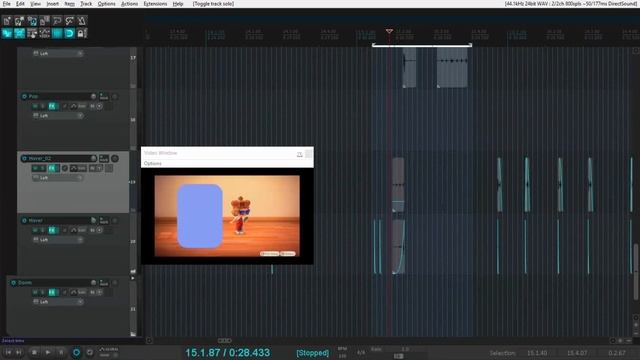The height and width of the screenshot is (360, 640).
Task: Mute the Hover track
Action: (x=35, y=230)
